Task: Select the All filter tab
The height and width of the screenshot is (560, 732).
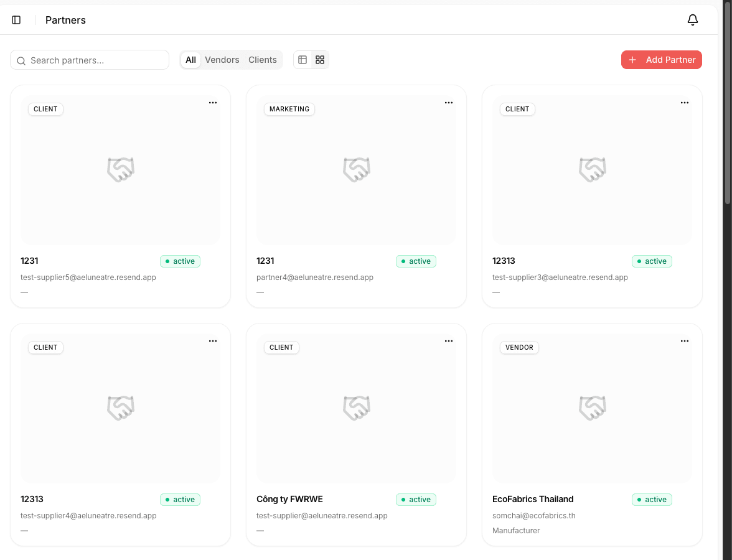Action: click(x=191, y=60)
